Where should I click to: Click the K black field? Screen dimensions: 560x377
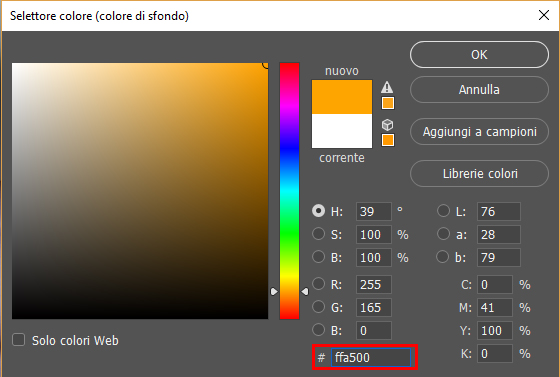click(x=495, y=353)
